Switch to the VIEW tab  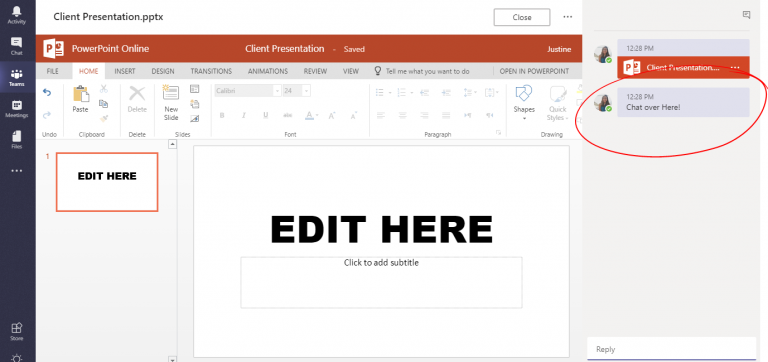point(351,71)
